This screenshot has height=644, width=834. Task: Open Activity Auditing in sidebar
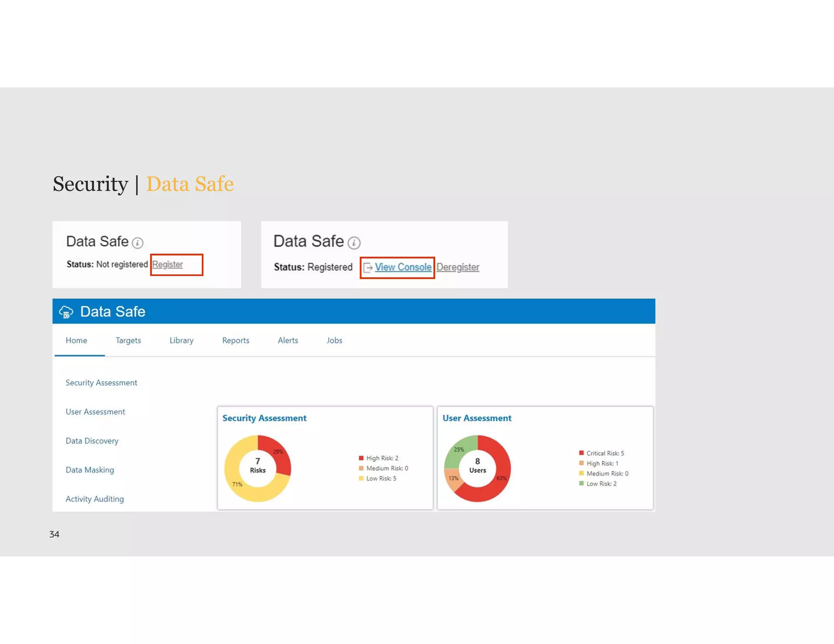[x=94, y=499]
